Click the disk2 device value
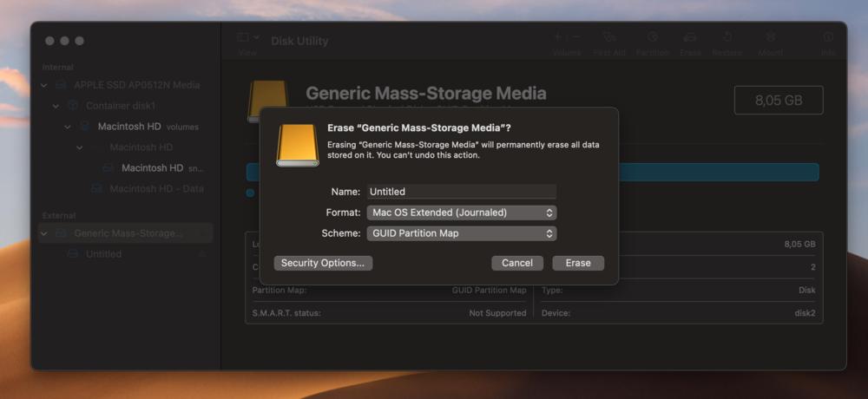Image resolution: width=868 pixels, height=399 pixels. (x=805, y=313)
